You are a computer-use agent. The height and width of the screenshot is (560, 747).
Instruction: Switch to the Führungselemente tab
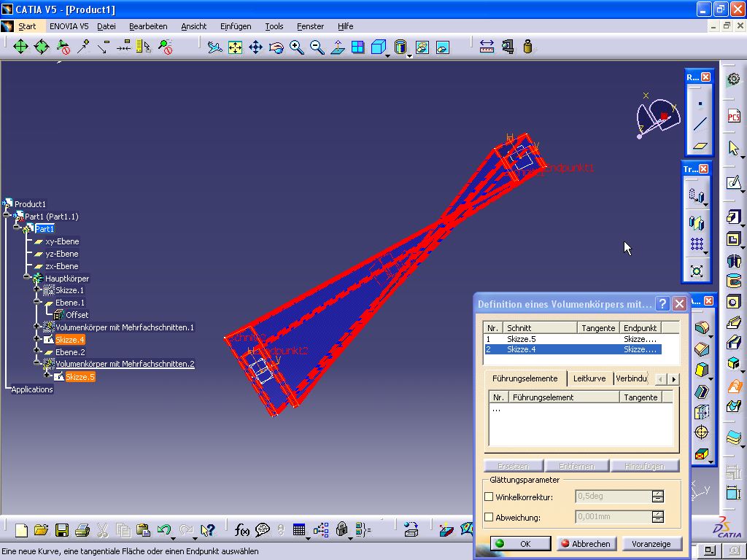coord(525,378)
